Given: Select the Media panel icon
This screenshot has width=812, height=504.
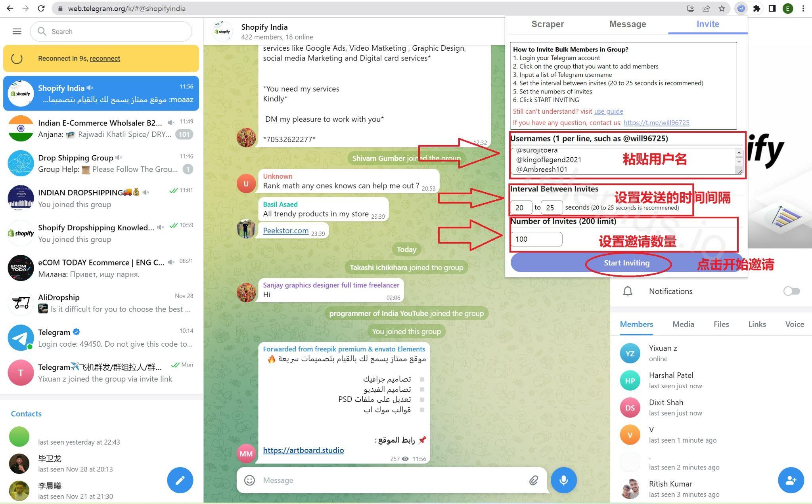Looking at the screenshot, I should coord(682,324).
